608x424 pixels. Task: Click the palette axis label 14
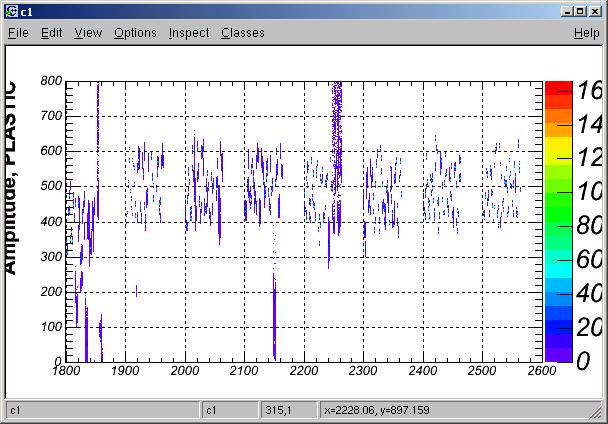point(590,125)
